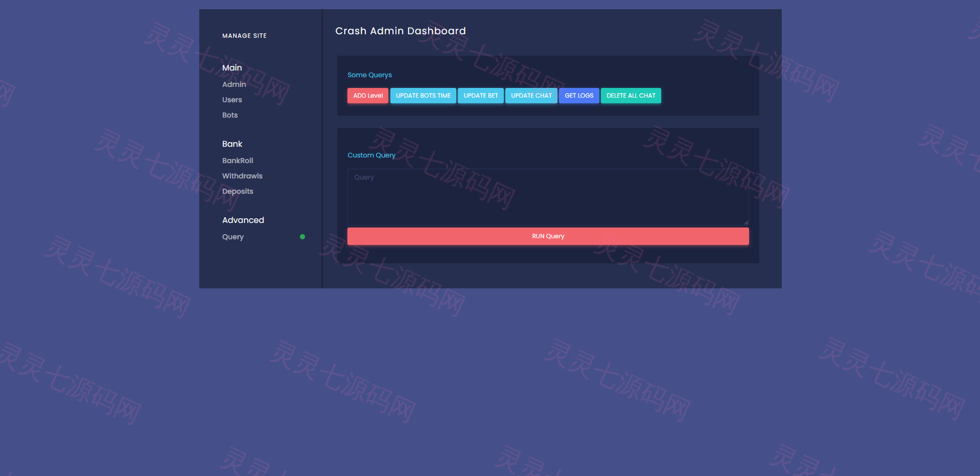The height and width of the screenshot is (476, 980).
Task: Click UPDATE CHAT button
Action: tap(531, 96)
